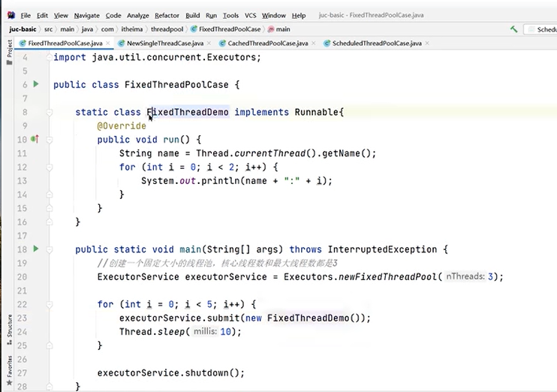Open the Build menu

tap(192, 15)
